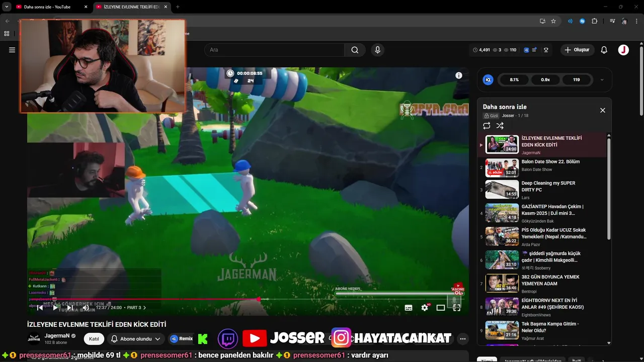Play the paused video
644x362 pixels.
pos(55,308)
